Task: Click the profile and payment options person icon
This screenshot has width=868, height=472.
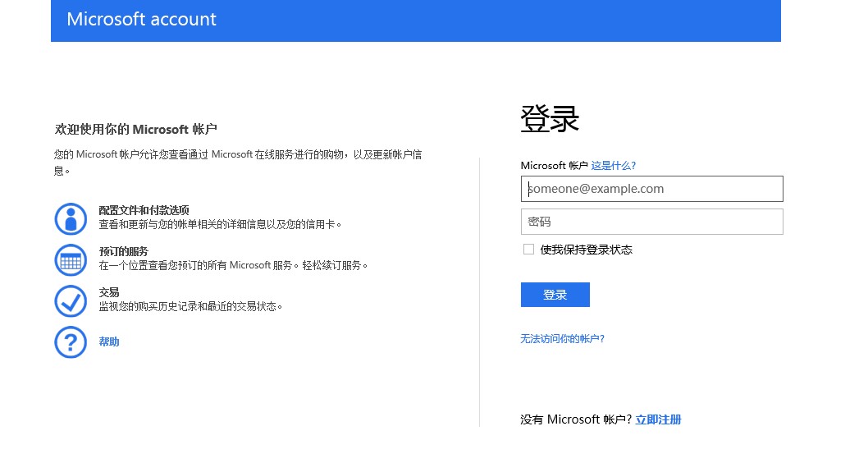Action: (71, 219)
